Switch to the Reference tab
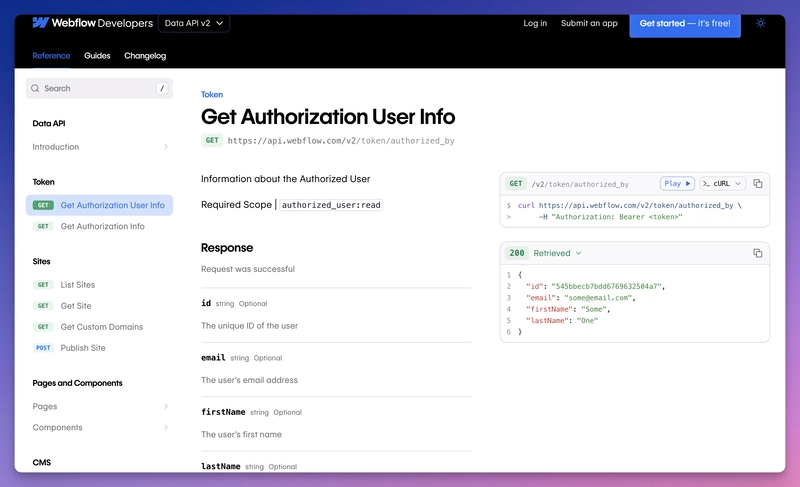This screenshot has width=800, height=487. [51, 56]
